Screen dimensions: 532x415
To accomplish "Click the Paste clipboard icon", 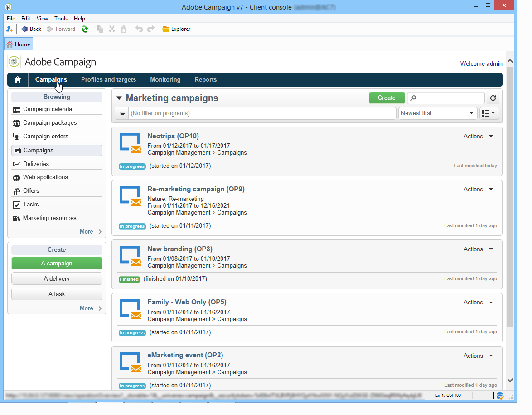I will [x=124, y=29].
